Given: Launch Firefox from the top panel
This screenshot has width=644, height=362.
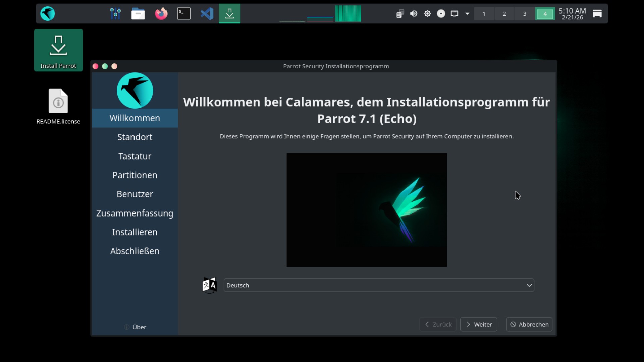Looking at the screenshot, I should [161, 14].
